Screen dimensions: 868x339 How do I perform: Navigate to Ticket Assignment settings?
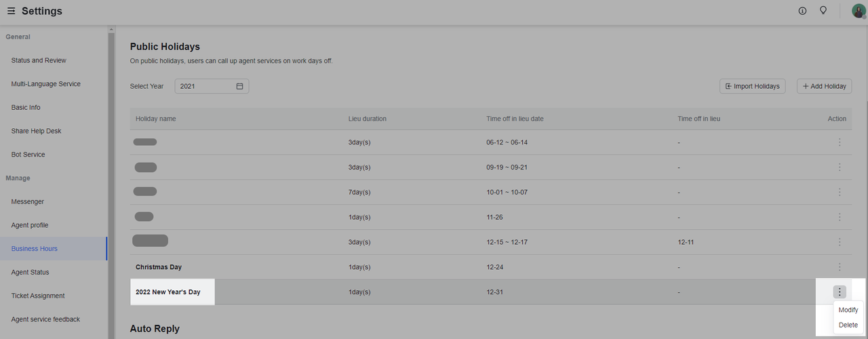[x=38, y=296]
